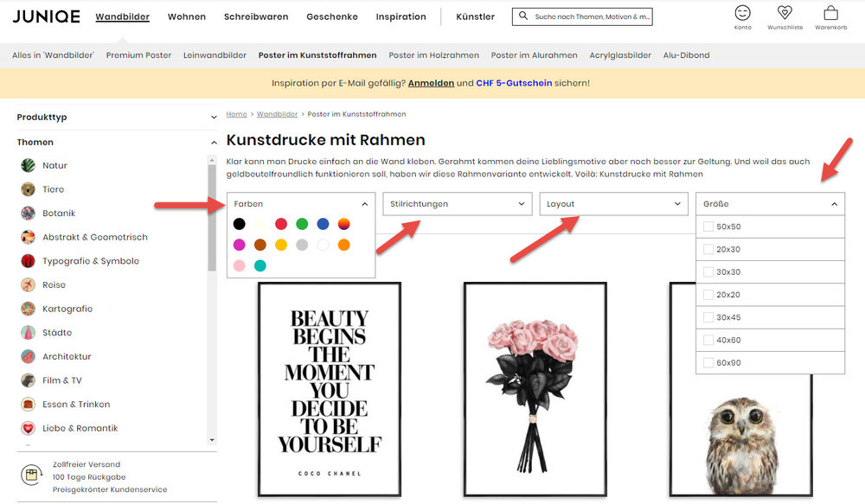Click the shipping box icon near Zollfreier Versand
Viewport: 865px width, 504px height.
pyautogui.click(x=31, y=475)
